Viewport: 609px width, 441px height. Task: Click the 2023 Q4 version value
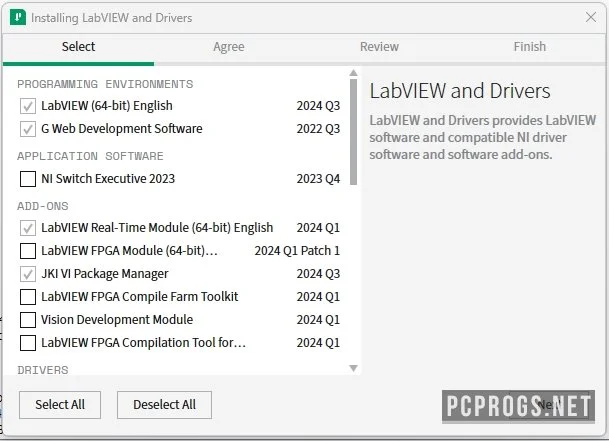[x=318, y=179]
